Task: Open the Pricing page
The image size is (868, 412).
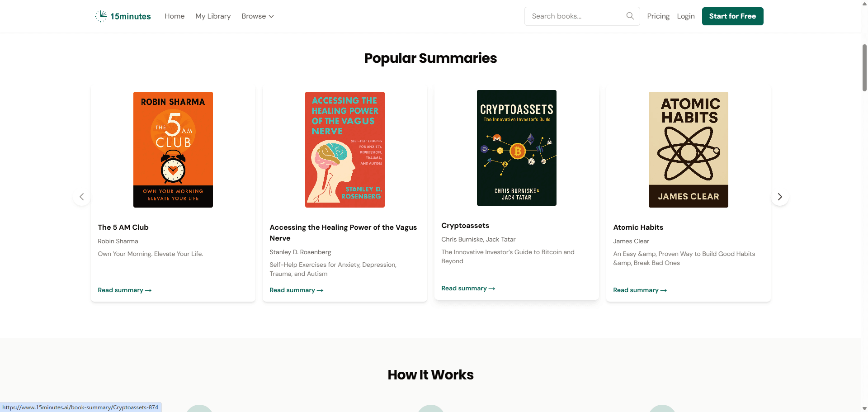Action: coord(658,16)
